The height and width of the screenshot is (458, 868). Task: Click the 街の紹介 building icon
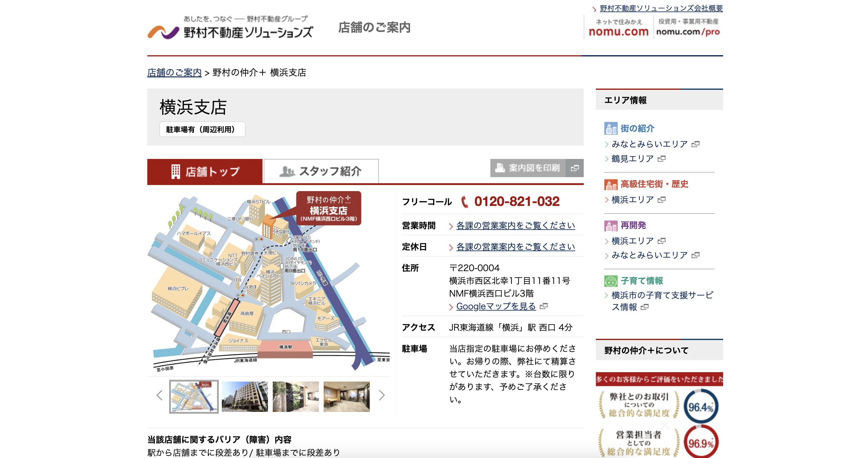(611, 128)
